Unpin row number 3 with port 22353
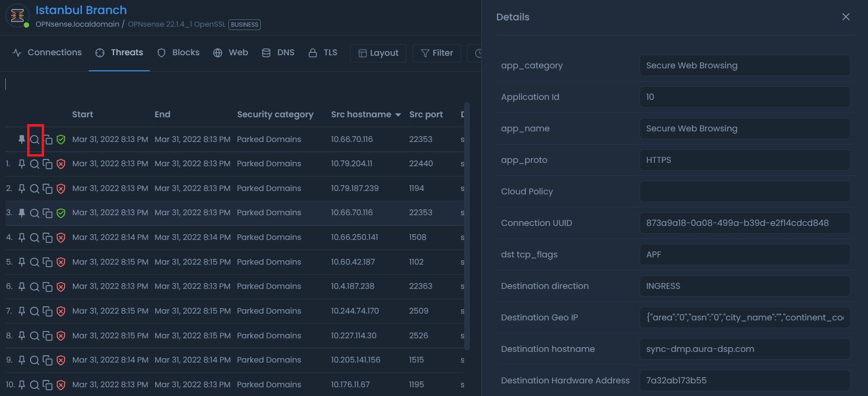The width and height of the screenshot is (868, 396). click(22, 213)
